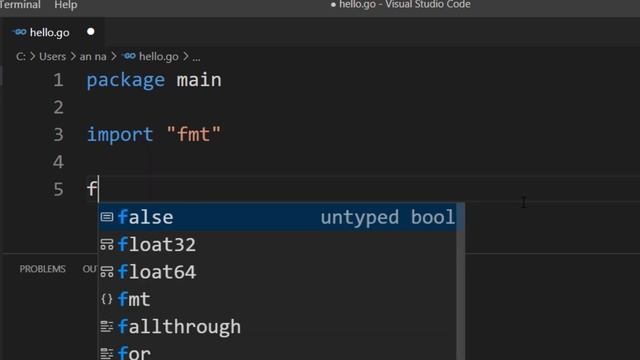
Task: Select the hello.go editor tab
Action: pos(53,32)
